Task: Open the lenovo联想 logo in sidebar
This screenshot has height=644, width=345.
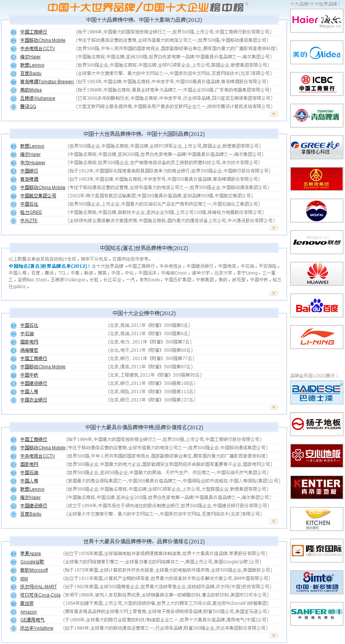Action: [317, 242]
